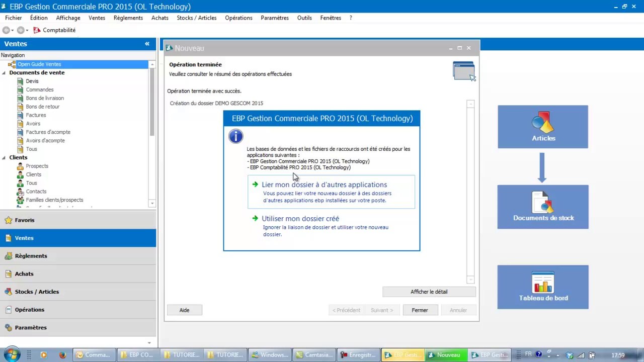Click the Familles clients/prospects icon

[x=20, y=200]
